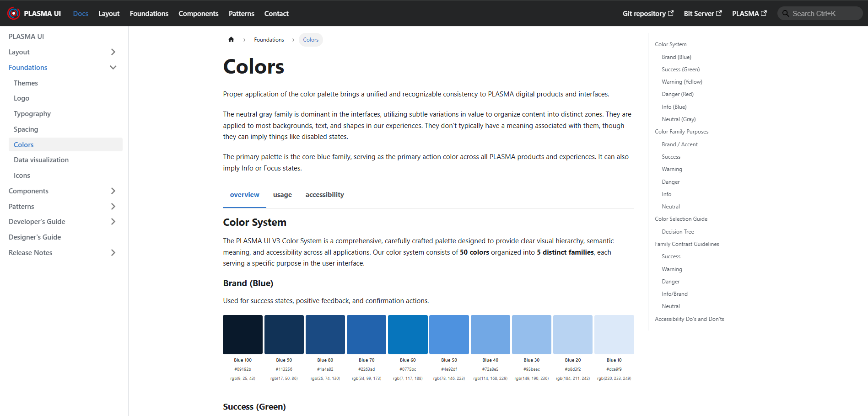
Task: Open Components in the top navigation
Action: pyautogui.click(x=199, y=14)
